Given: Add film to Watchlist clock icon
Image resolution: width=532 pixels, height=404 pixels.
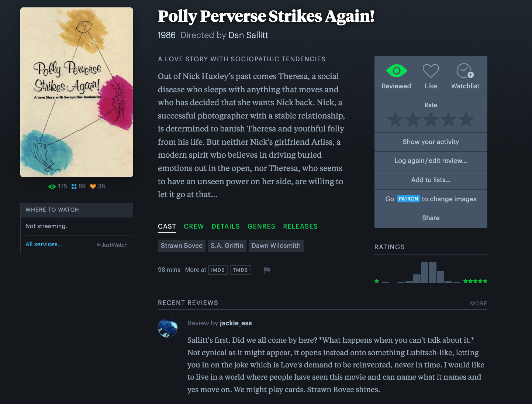Looking at the screenshot, I should 465,71.
